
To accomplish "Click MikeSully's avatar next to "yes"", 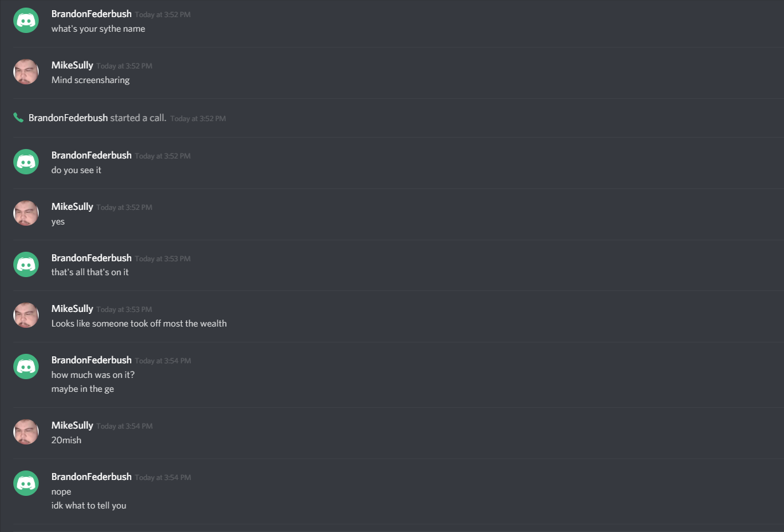I will (x=26, y=213).
